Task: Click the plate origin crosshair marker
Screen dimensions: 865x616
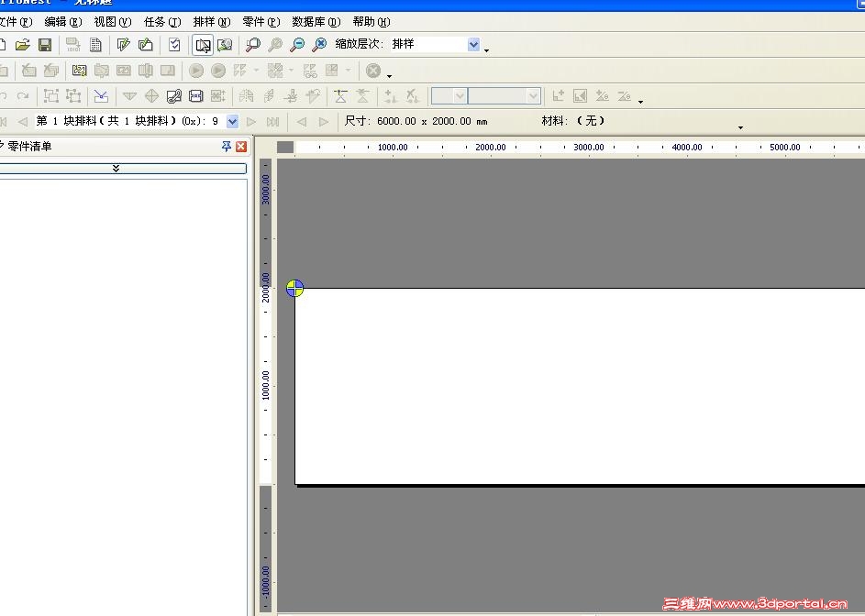Action: (294, 288)
